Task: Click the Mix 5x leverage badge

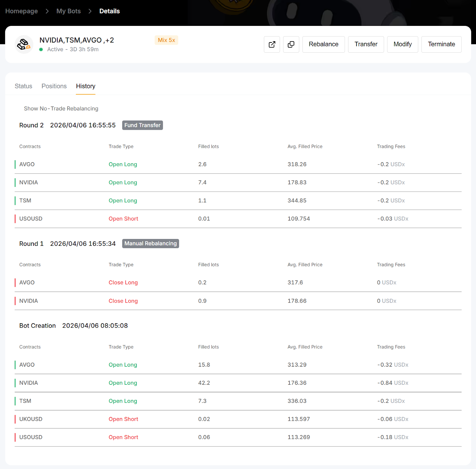Action: [x=166, y=40]
